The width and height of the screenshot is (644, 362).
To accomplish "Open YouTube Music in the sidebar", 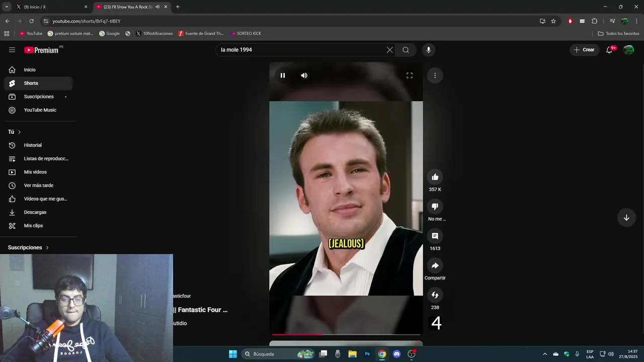I will [38, 110].
